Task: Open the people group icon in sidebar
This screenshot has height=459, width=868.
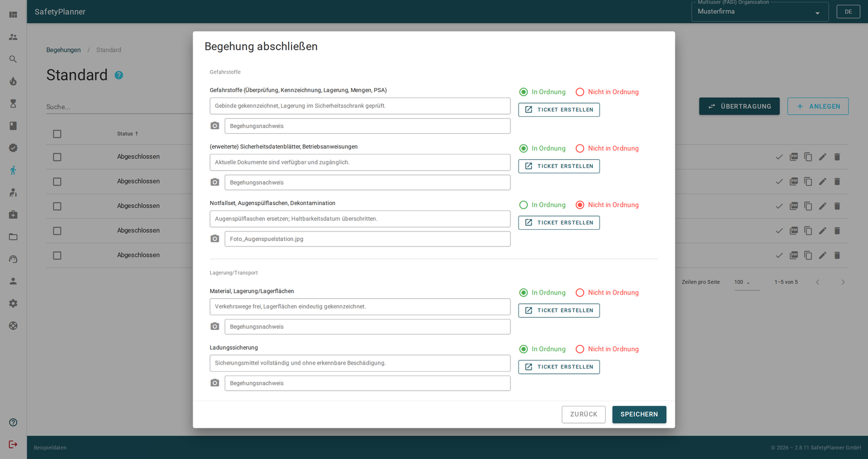Action: 13,37
